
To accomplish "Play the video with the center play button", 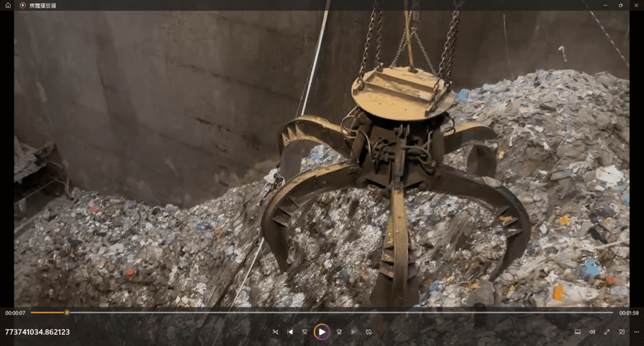I will [321, 332].
